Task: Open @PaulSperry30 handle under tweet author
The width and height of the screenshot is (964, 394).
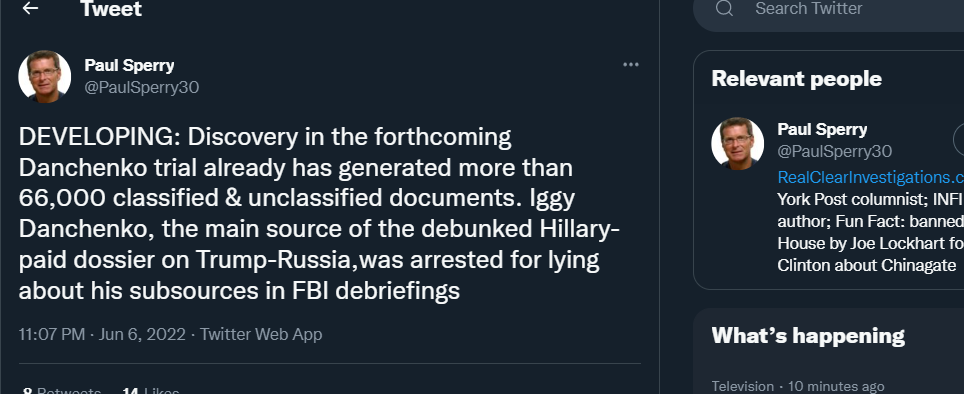Action: click(x=141, y=87)
